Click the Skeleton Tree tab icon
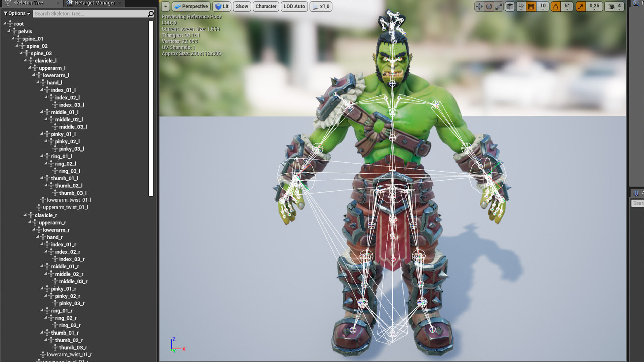644x362 pixels. coord(8,3)
